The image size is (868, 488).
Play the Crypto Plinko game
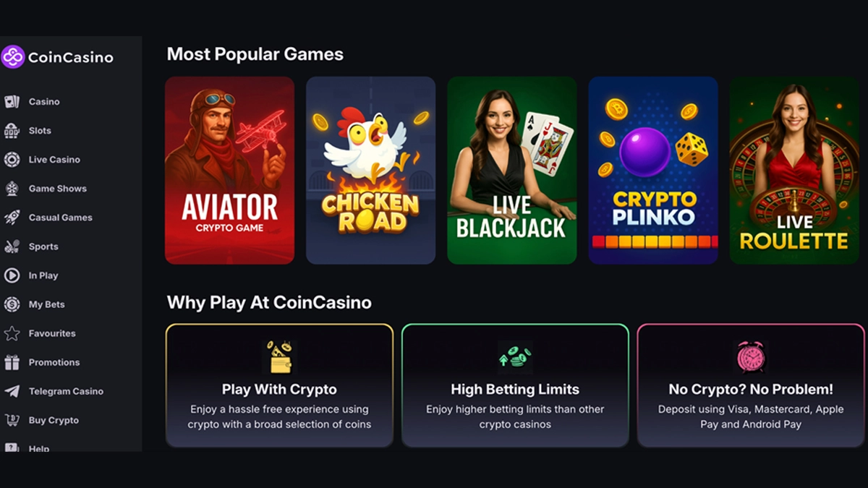652,171
